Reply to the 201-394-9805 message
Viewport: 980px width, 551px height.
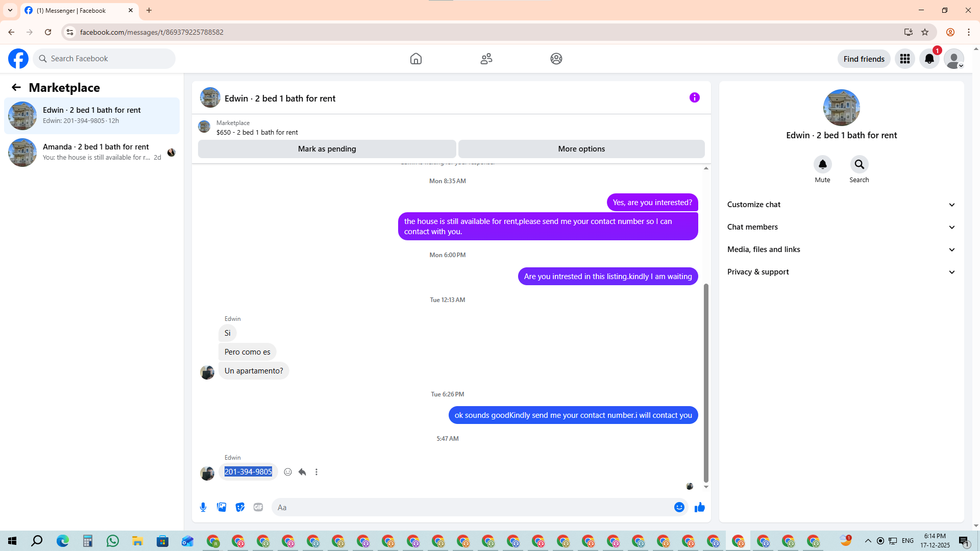[302, 472]
